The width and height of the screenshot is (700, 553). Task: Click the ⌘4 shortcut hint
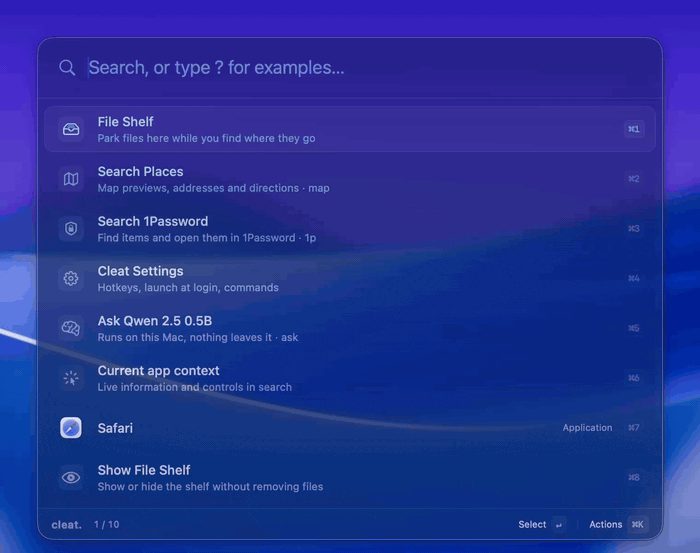[x=634, y=278]
